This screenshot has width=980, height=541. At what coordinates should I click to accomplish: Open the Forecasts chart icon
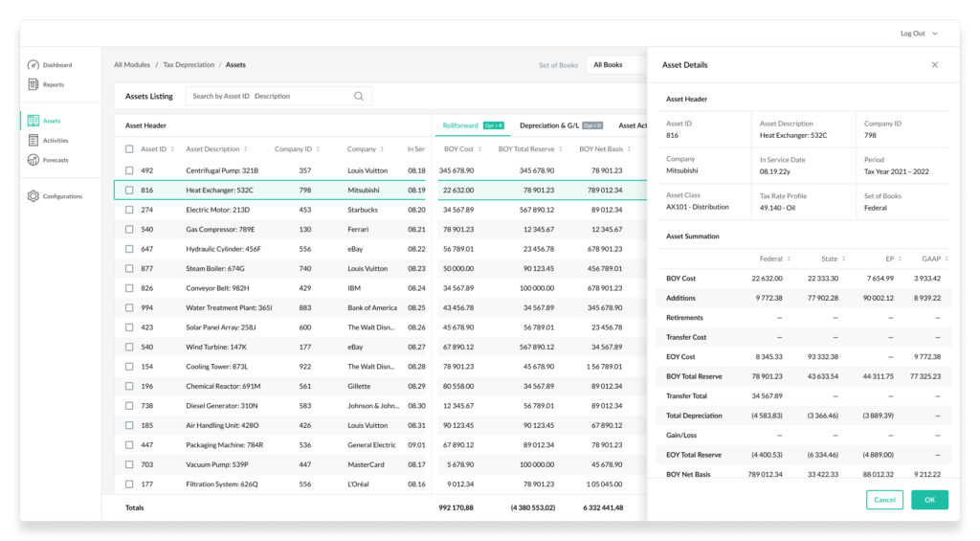tap(33, 160)
